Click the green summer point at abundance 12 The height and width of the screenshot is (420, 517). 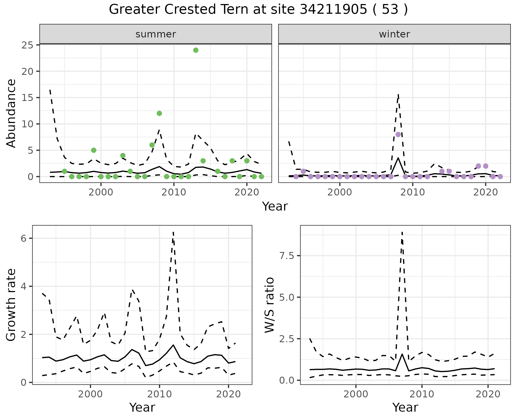(x=159, y=113)
